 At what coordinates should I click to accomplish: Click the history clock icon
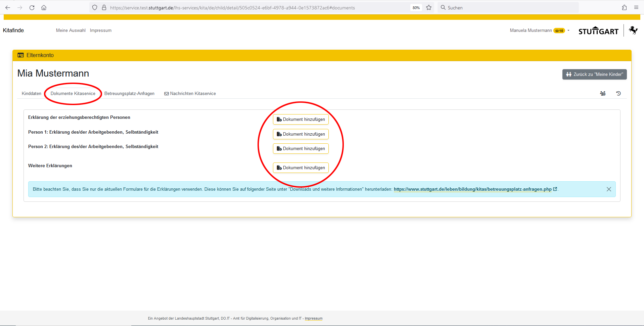point(618,93)
